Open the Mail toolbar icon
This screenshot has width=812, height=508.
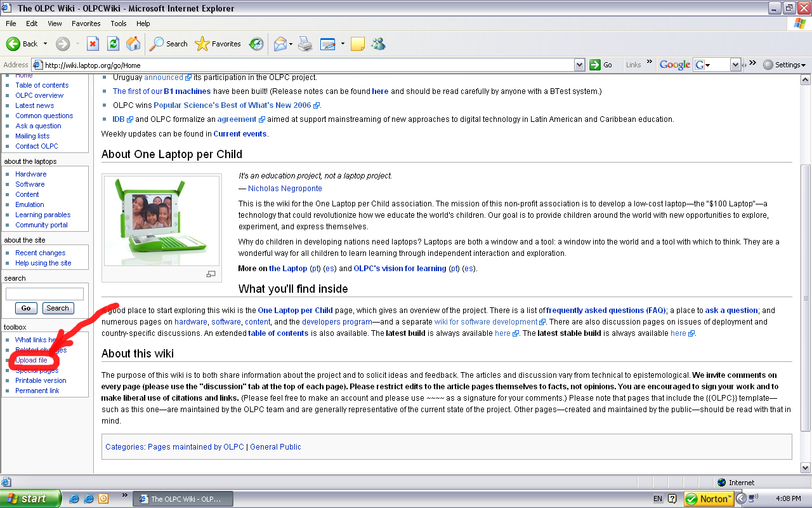pyautogui.click(x=280, y=44)
